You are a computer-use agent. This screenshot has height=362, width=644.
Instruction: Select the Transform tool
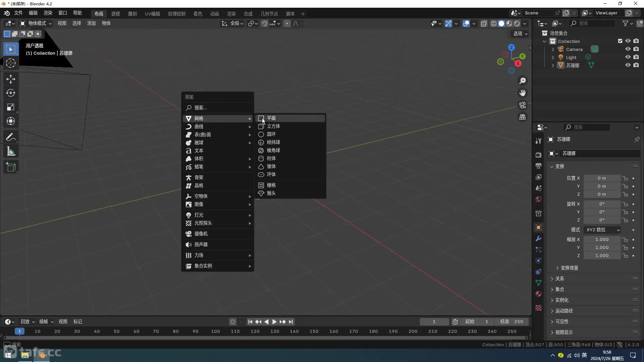tap(11, 121)
